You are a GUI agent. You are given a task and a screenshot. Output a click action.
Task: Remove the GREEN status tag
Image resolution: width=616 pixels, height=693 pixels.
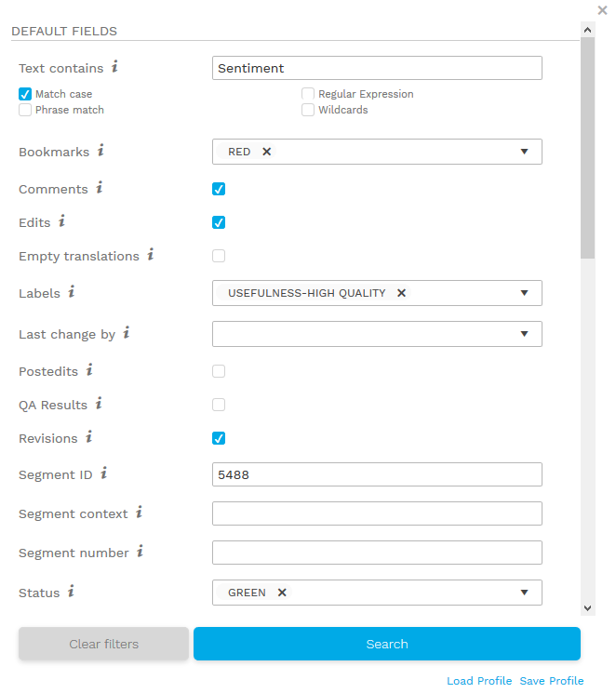point(281,593)
